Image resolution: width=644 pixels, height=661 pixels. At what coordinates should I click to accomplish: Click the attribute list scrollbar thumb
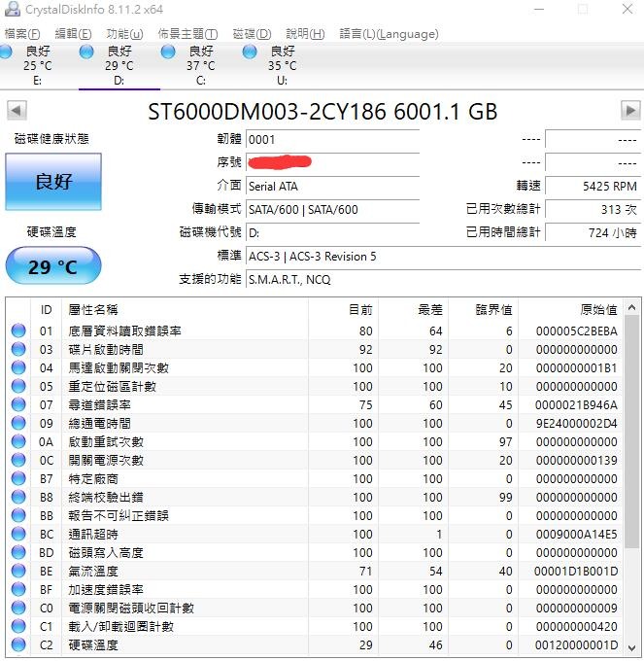click(x=631, y=432)
